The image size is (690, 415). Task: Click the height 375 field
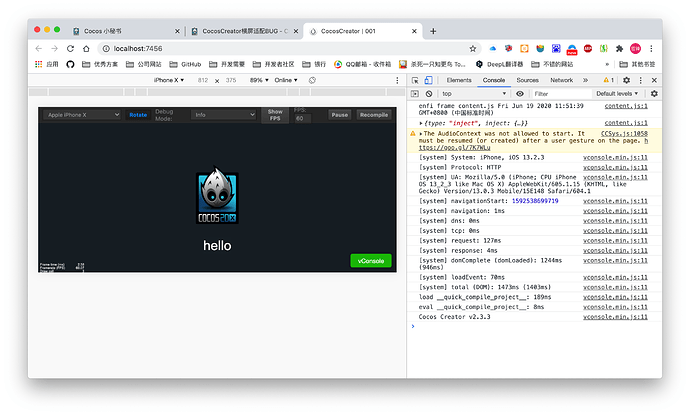coord(231,80)
